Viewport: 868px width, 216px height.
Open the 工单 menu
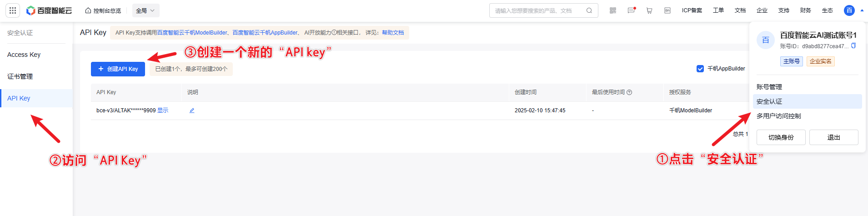(718, 10)
